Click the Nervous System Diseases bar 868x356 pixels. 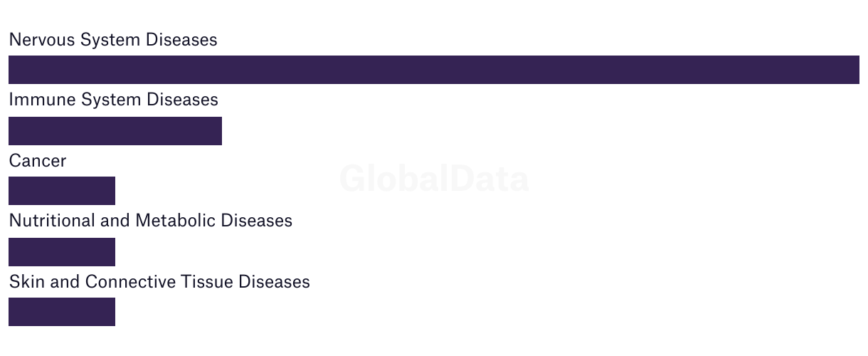pyautogui.click(x=434, y=70)
